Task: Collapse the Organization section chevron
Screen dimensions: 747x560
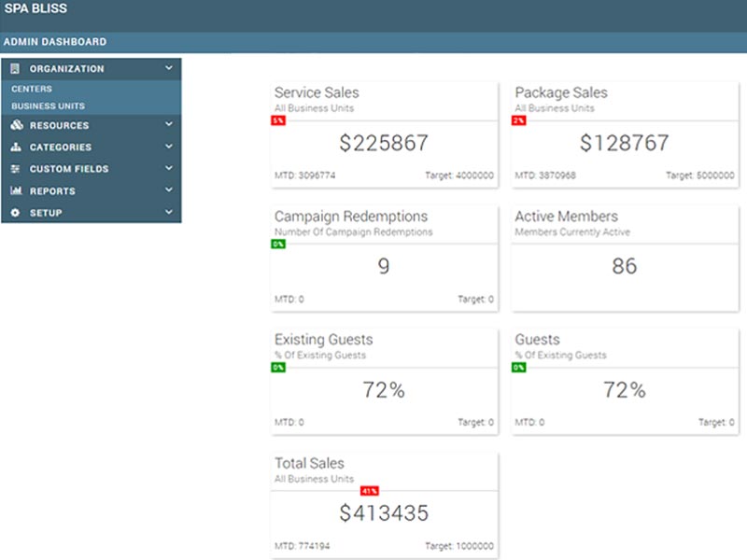Action: pyautogui.click(x=169, y=68)
